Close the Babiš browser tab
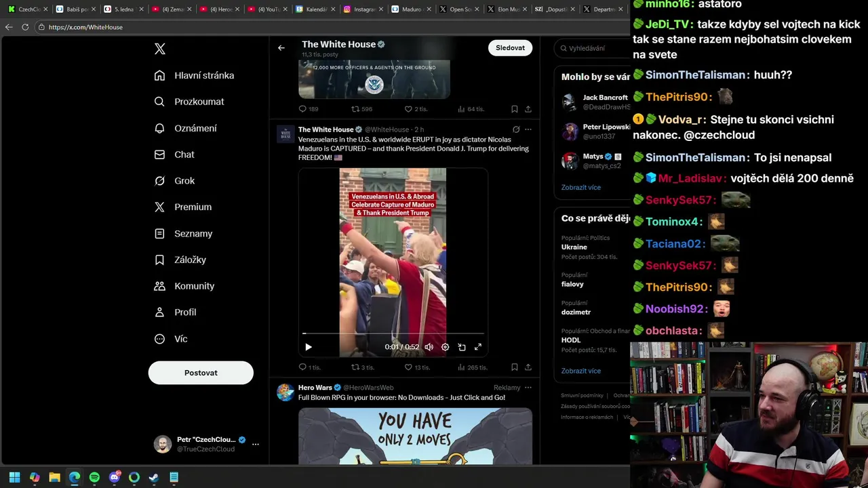868x488 pixels. (94, 9)
